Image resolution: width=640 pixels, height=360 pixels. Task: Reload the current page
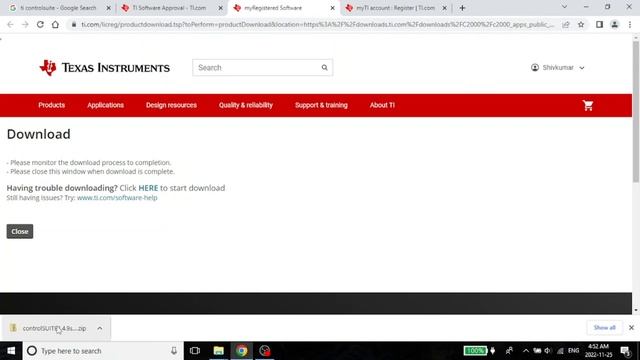click(x=40, y=24)
